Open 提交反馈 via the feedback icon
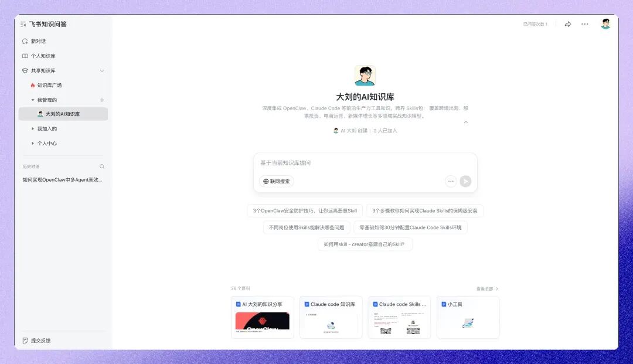Screen dimensions: 633x364 point(25,340)
